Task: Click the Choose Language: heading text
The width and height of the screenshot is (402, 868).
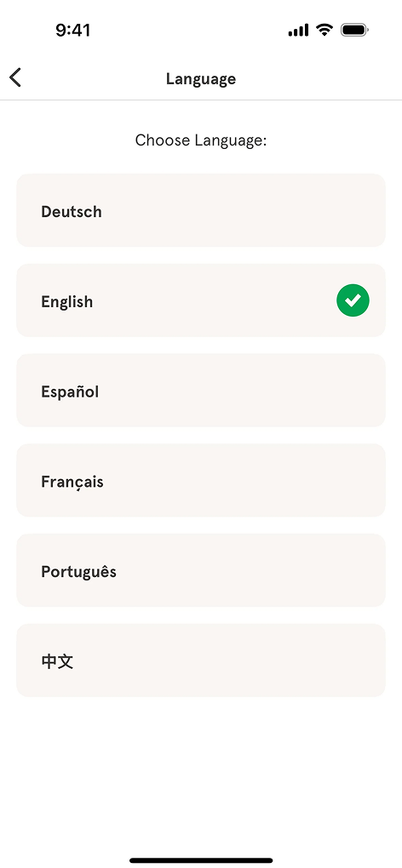Action: [201, 140]
